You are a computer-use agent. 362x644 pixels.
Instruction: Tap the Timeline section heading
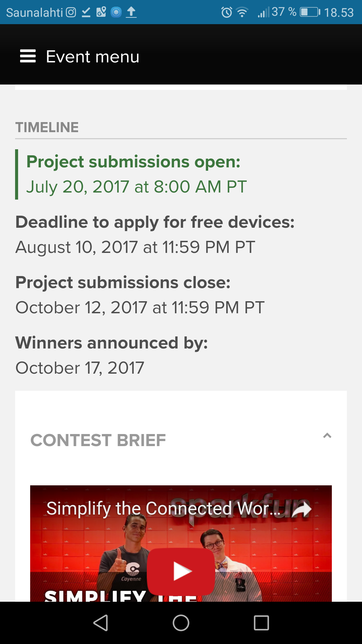[47, 127]
